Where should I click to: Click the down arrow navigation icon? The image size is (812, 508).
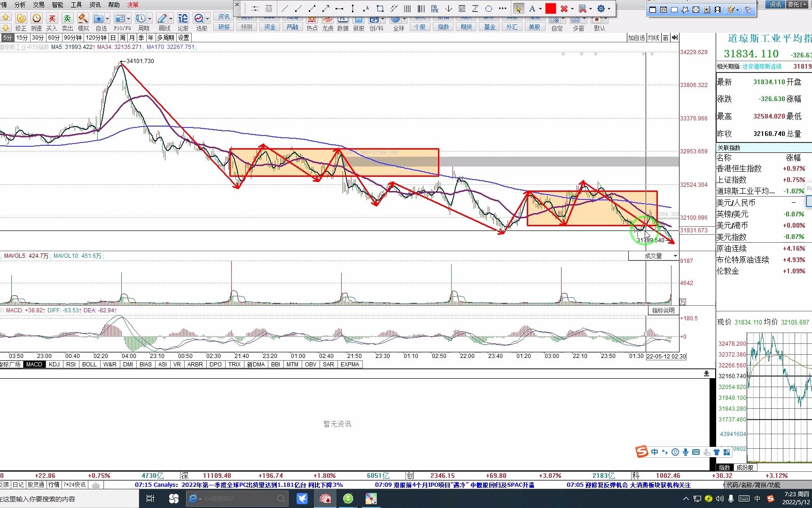click(6, 27)
